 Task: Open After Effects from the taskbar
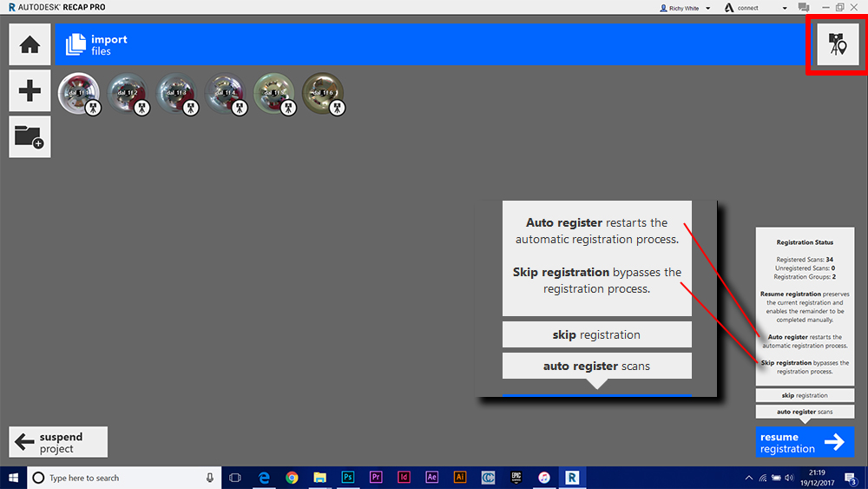pos(431,478)
